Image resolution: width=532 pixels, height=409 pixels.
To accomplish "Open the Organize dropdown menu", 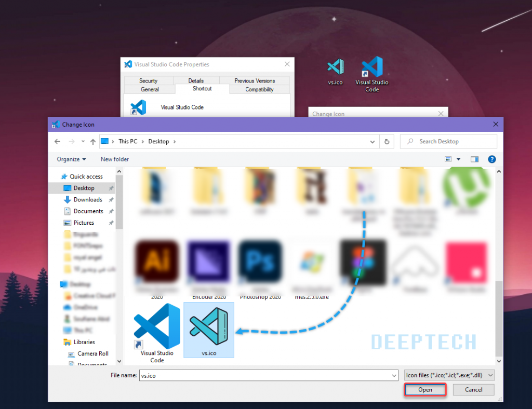I will [71, 159].
